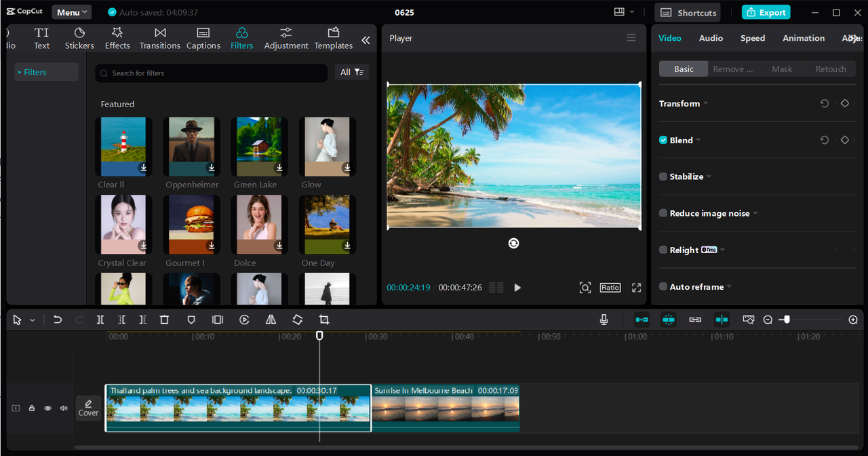Switch to the Speed tab

coord(753,38)
